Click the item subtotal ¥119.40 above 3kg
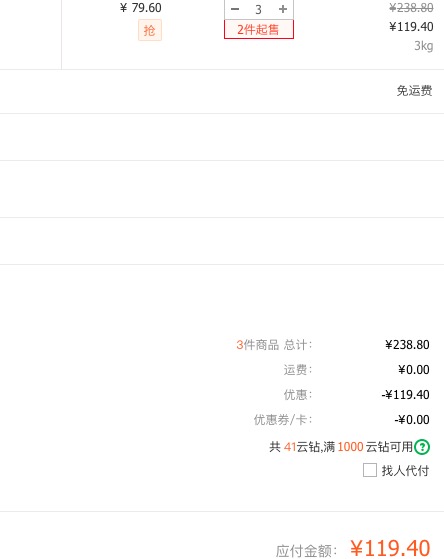 [411, 27]
